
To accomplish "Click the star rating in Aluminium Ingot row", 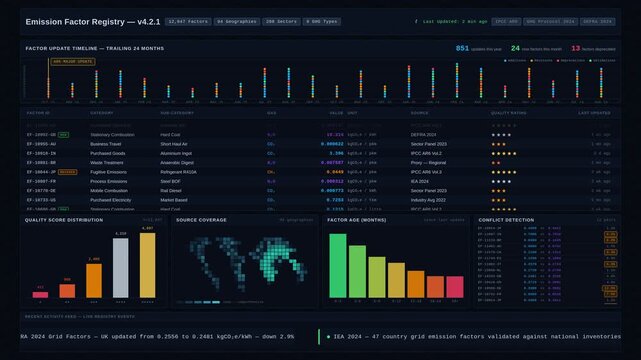I will pyautogui.click(x=504, y=154).
